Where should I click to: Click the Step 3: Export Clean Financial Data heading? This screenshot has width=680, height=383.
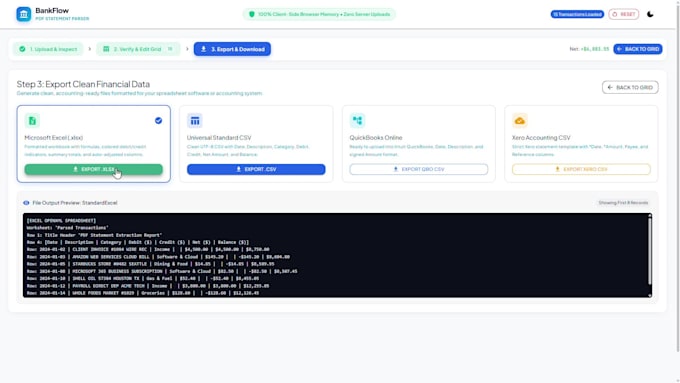(x=83, y=84)
